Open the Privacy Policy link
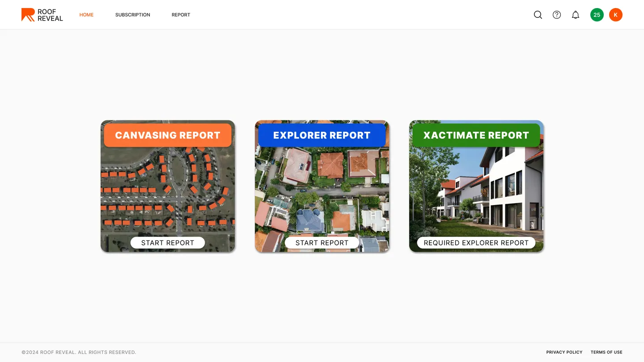644x362 pixels. tap(564, 352)
